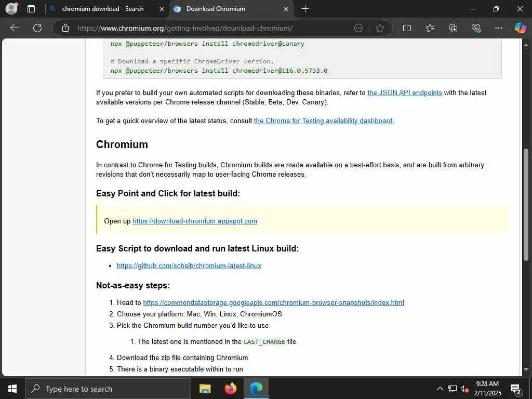Refresh the page
This screenshot has height=399, width=532.
tap(37, 28)
